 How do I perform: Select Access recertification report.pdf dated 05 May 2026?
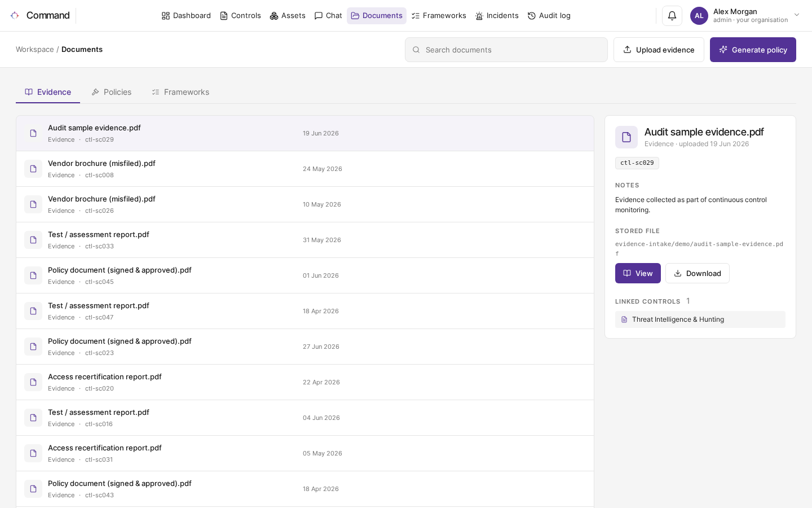click(305, 453)
